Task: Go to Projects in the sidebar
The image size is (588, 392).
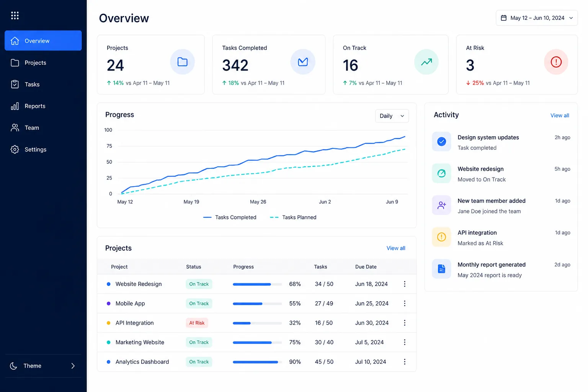Action: click(x=43, y=62)
